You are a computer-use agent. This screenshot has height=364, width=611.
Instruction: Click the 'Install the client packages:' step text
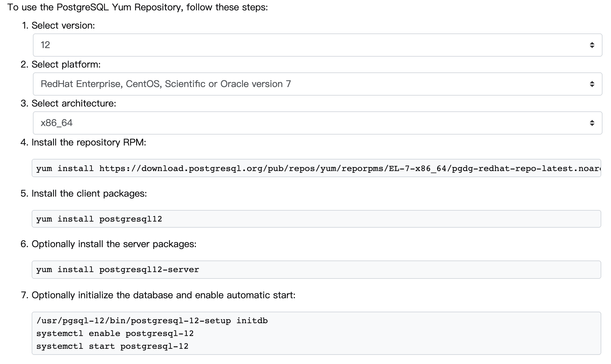(89, 194)
